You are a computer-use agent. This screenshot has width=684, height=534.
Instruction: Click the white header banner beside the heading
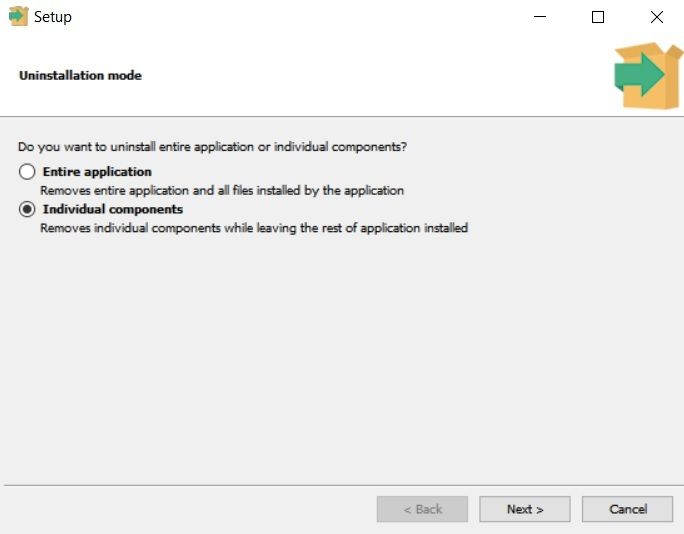[380, 76]
